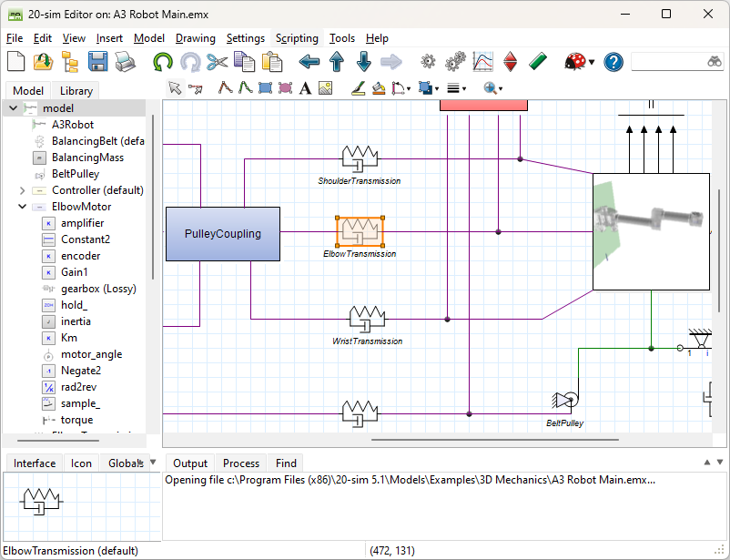This screenshot has width=730, height=560.
Task: Click the Print icon
Action: point(125,62)
